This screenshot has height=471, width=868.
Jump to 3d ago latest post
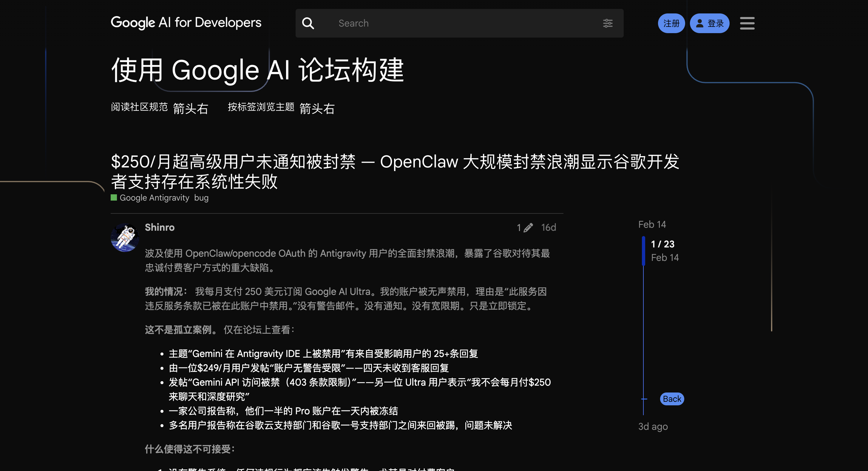coord(653,427)
